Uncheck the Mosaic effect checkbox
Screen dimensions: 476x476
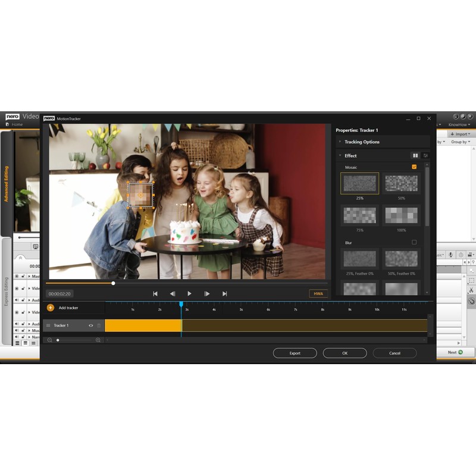pos(414,167)
